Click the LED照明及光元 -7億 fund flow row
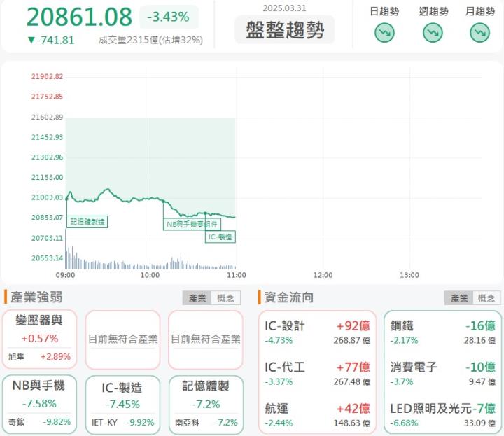Screen dimensions: 504x436 442,415
